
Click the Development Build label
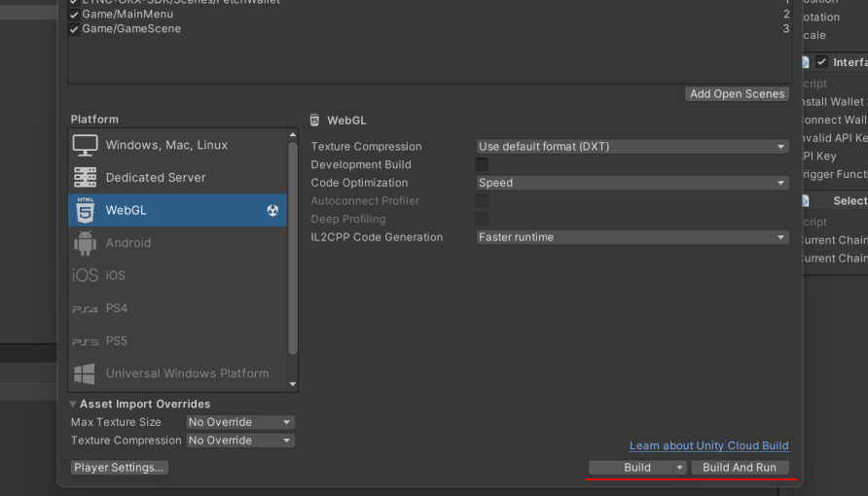pyautogui.click(x=361, y=164)
